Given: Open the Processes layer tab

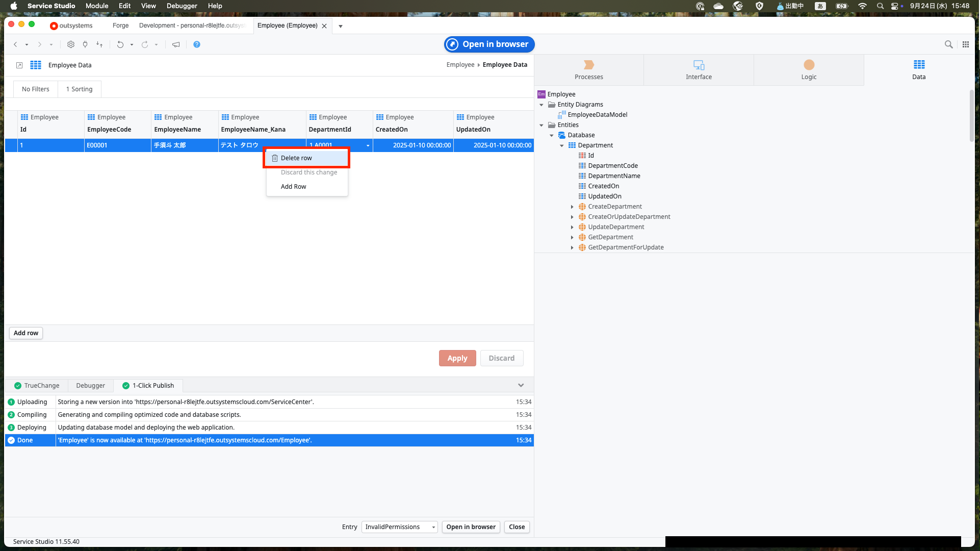Looking at the screenshot, I should point(588,70).
